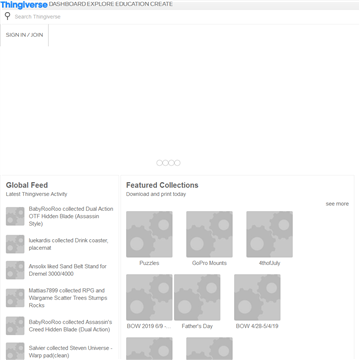
Task: Click the BOW 4/28-5/4/19 label
Action: (257, 326)
